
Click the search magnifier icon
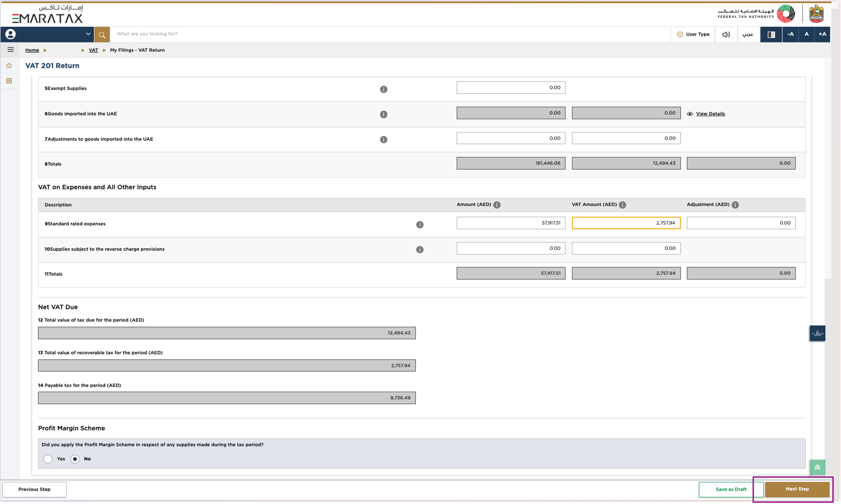tap(102, 35)
